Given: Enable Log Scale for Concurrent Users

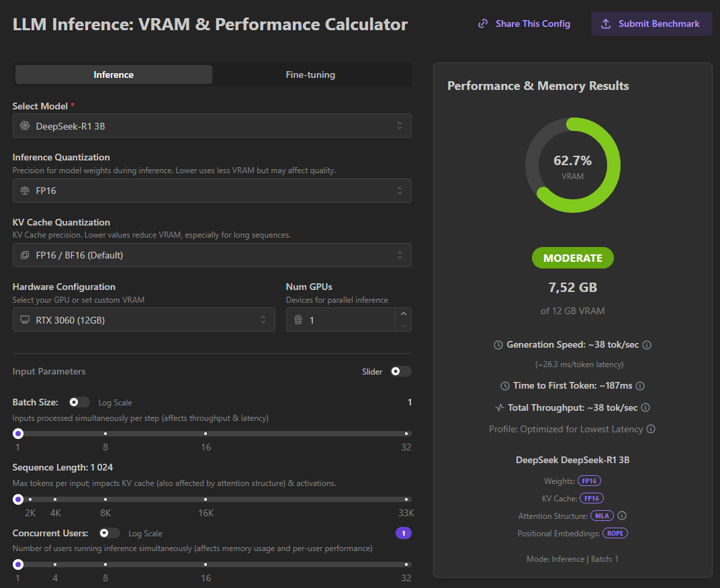Looking at the screenshot, I should [x=109, y=533].
